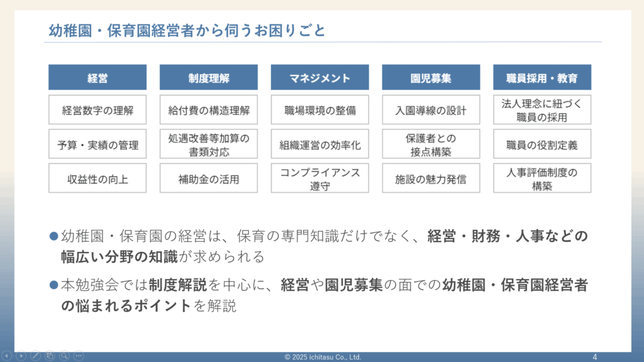Select the コンプライアンス遵守 box
The height and width of the screenshot is (362, 644).
[320, 178]
